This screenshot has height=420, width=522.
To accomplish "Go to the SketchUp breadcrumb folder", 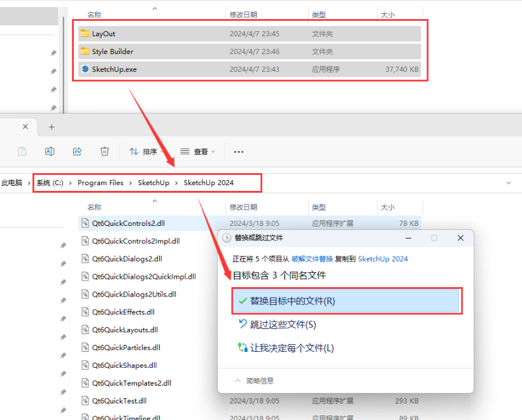I will tap(153, 183).
